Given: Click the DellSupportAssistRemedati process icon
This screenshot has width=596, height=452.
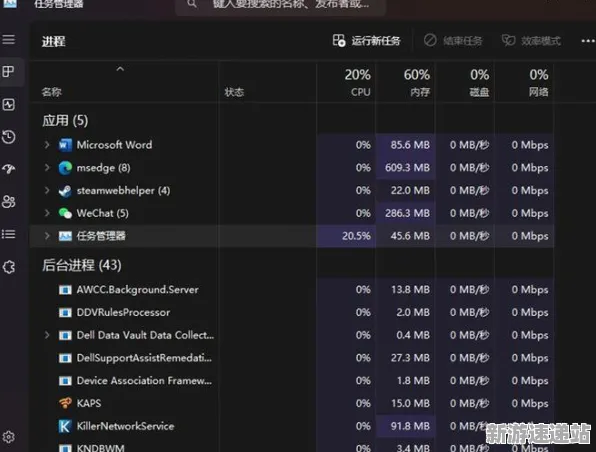Looking at the screenshot, I should tap(65, 358).
